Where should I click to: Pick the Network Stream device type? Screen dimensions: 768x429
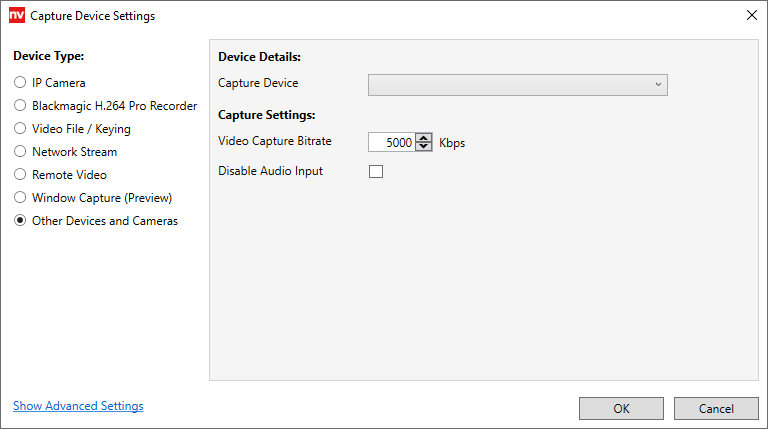click(20, 152)
